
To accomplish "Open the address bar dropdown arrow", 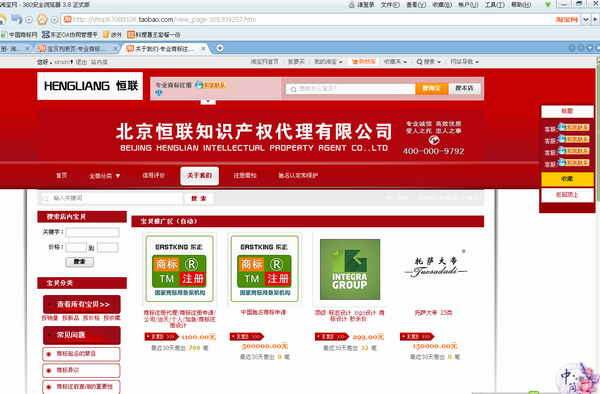I will pyautogui.click(x=585, y=20).
